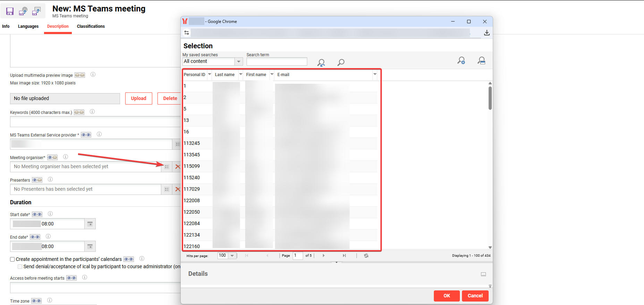Toggle visibility eyes next to End date
Image resolution: width=644 pixels, height=305 pixels.
[35, 237]
